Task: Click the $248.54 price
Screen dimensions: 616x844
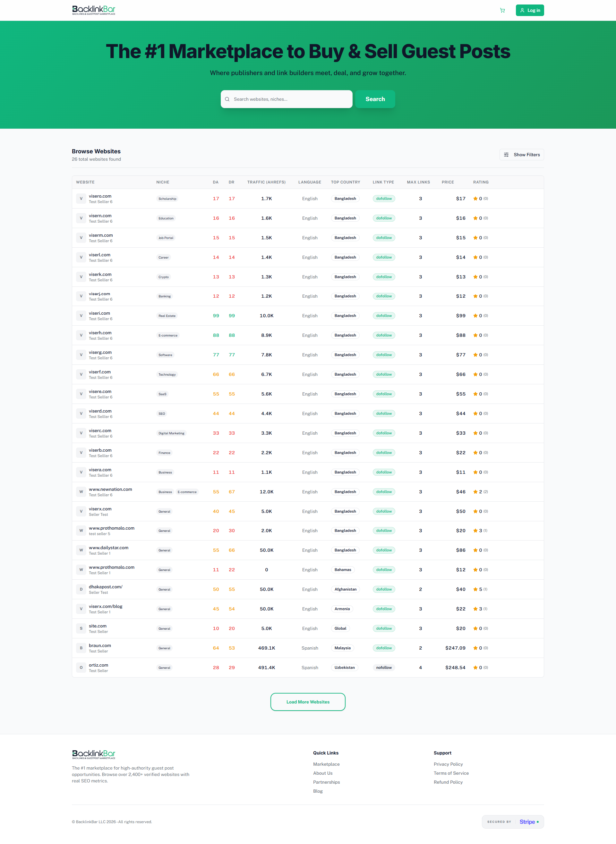Action: (x=455, y=668)
